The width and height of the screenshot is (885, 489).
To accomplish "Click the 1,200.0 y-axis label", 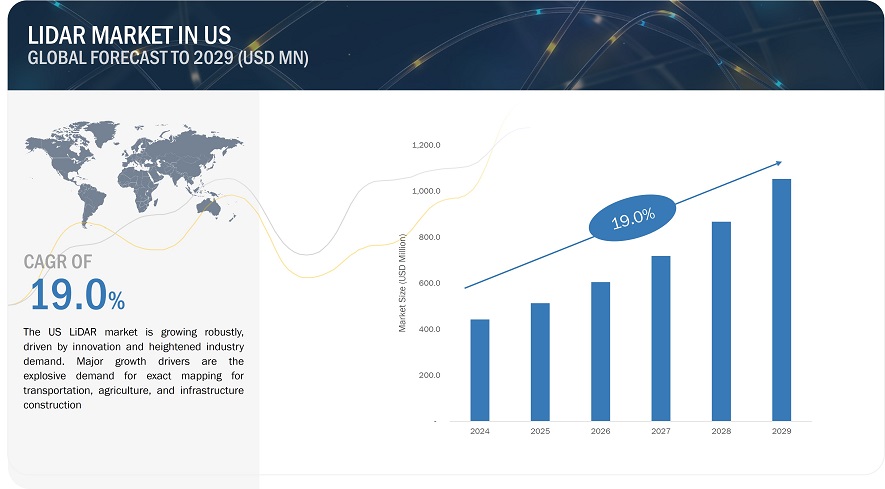I will pyautogui.click(x=426, y=146).
